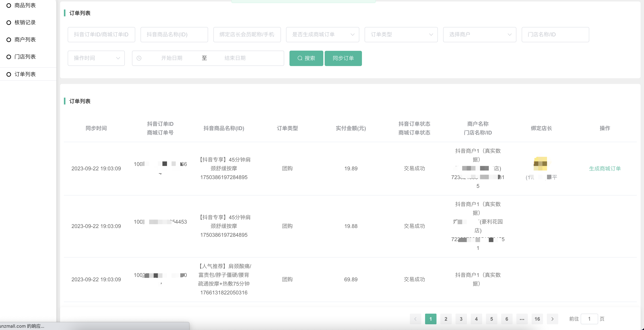This screenshot has height=330, width=644.
Task: Open 门店列表 in the sidebar menu
Action: click(25, 57)
